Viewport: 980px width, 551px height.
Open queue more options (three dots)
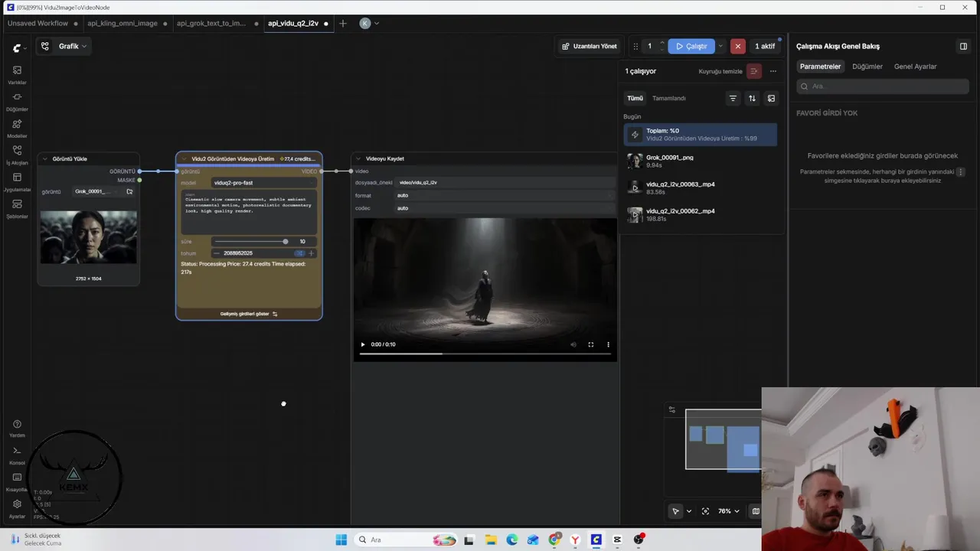point(773,71)
